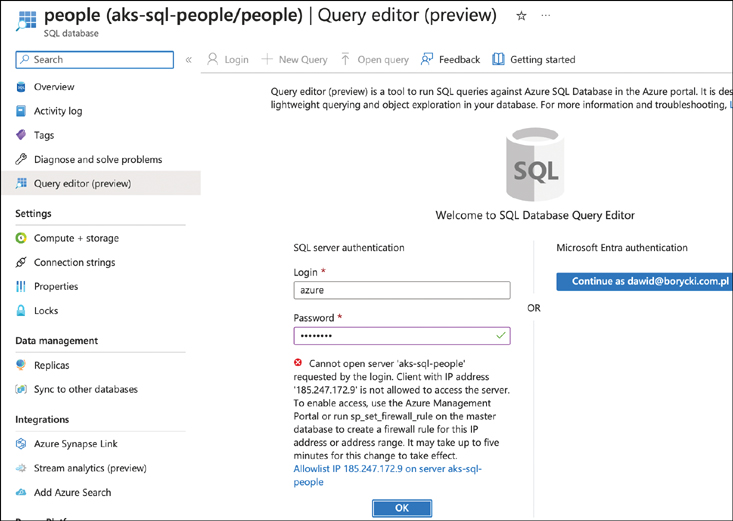Click the Diagnose and solve problems wrench icon
Image resolution: width=733 pixels, height=521 pixels.
(21, 159)
